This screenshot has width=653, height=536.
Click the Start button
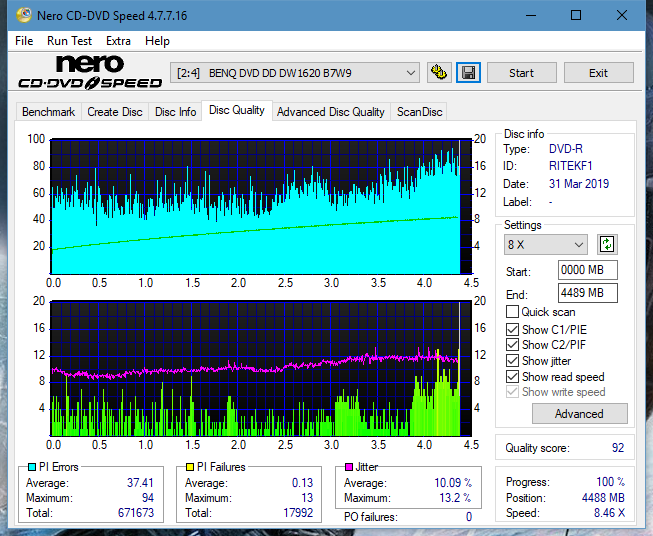tap(521, 73)
